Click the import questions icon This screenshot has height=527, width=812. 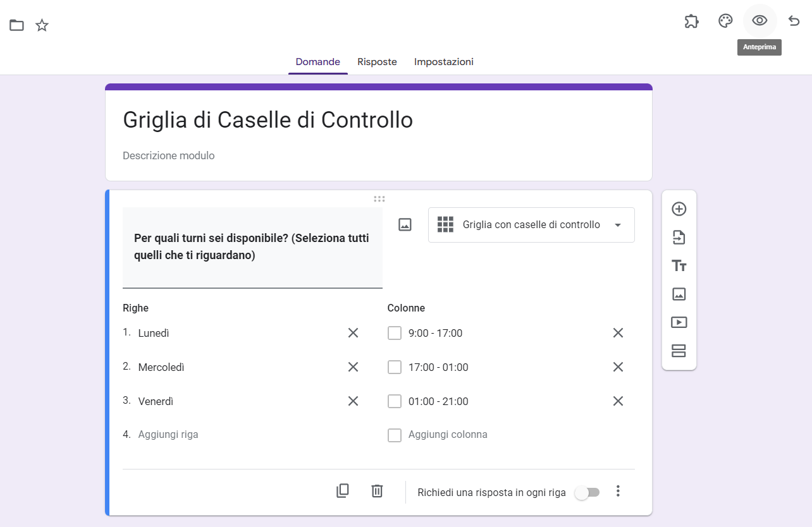click(x=679, y=238)
